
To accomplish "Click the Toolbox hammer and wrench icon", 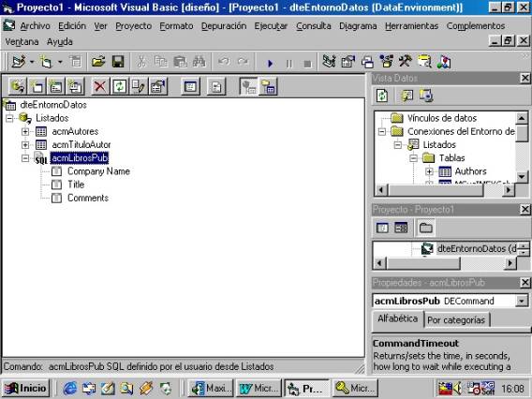I will (406, 62).
